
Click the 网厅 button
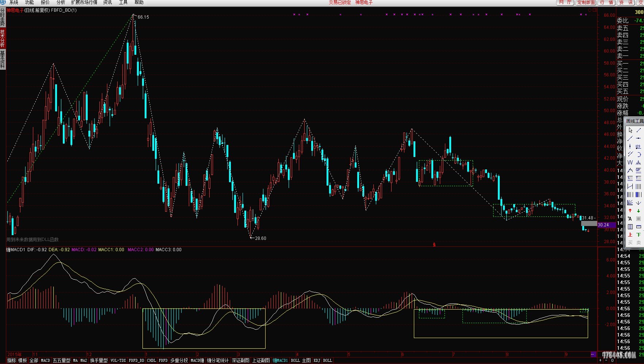(x=565, y=3)
